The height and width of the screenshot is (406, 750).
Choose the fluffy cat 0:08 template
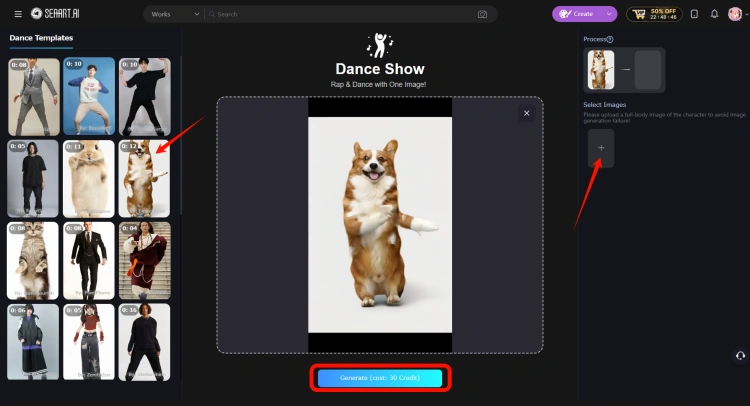33,260
